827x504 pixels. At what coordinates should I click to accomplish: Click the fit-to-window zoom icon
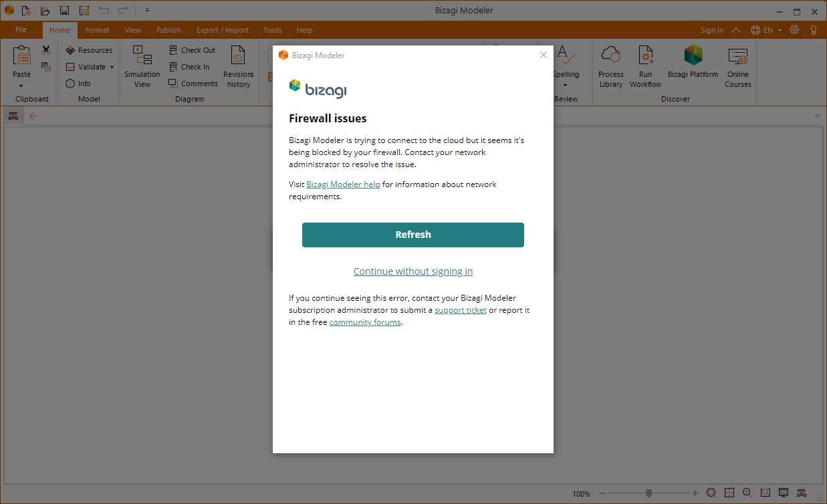(711, 493)
